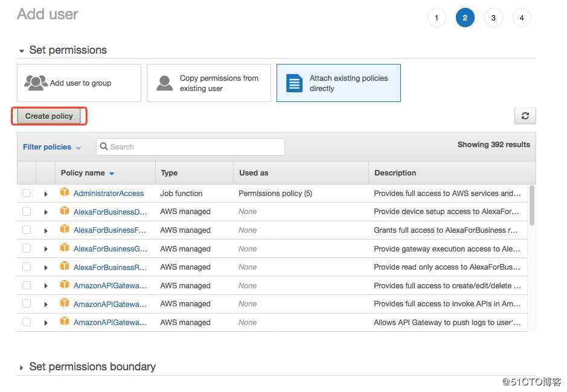Click 'Permissions policy (5)' cell text
567x392 pixels.
click(x=275, y=194)
